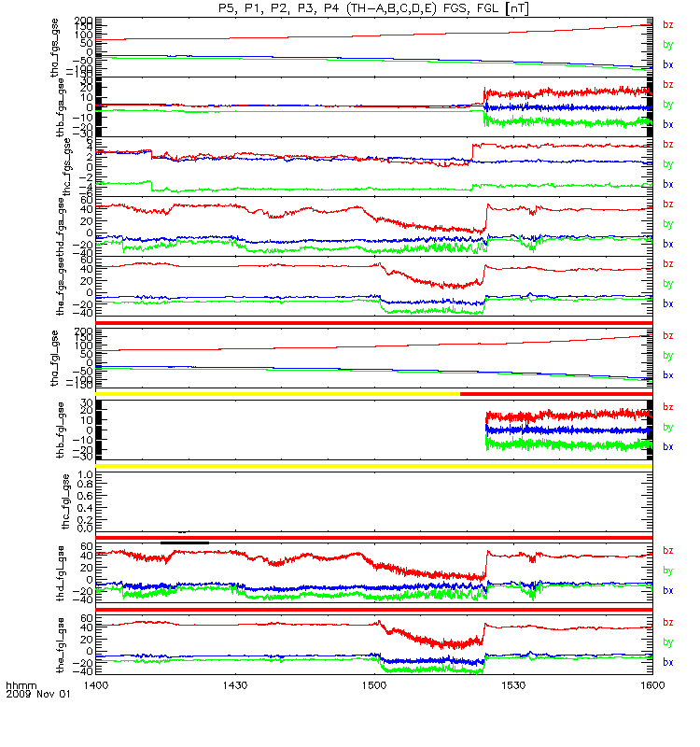Pick the bx legend of thc_fgs_gse panel
700x747 pixels.
coord(668,184)
